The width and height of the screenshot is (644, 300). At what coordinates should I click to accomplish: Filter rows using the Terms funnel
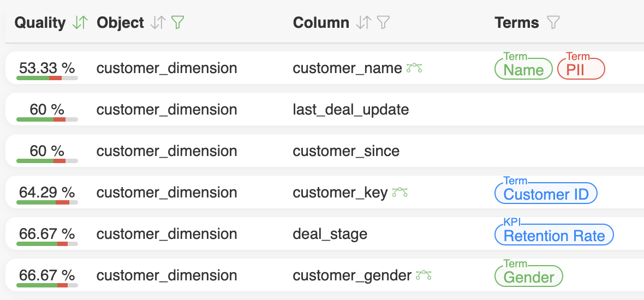tap(553, 23)
